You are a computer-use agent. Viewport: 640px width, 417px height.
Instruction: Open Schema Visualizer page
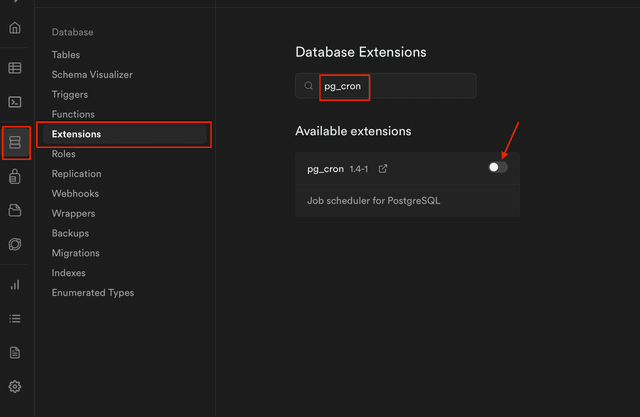click(92, 75)
